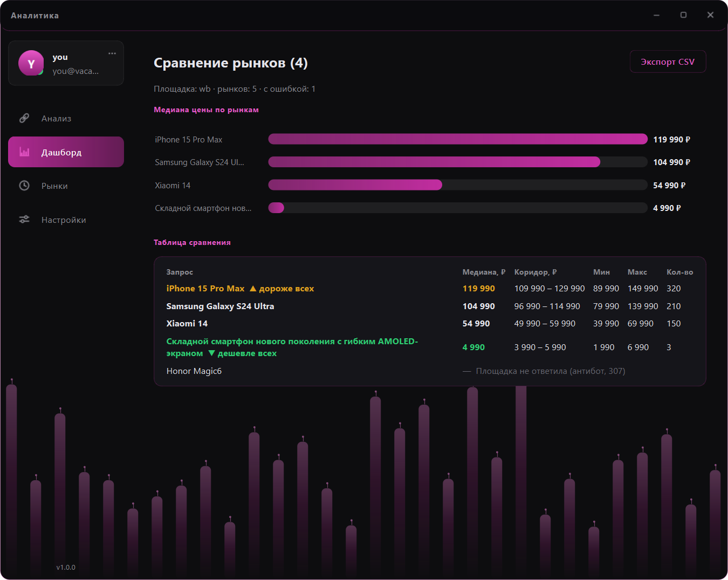The width and height of the screenshot is (728, 580).
Task: Click the pink Y avatar circle
Action: (31, 63)
